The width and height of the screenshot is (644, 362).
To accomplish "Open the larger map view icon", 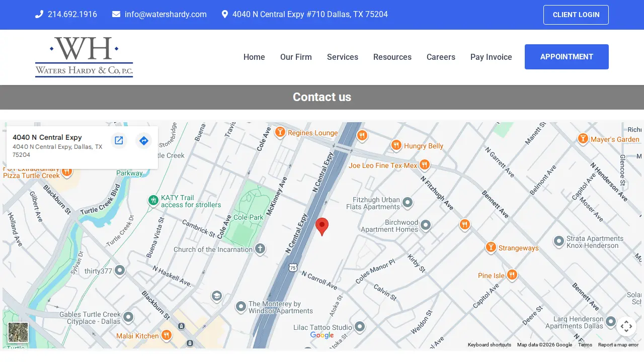I will [119, 141].
